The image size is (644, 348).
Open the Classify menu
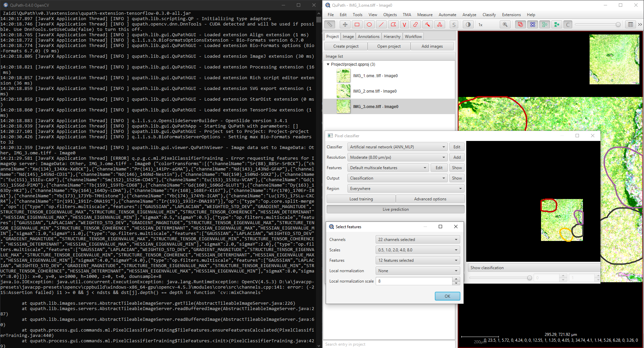pos(489,14)
